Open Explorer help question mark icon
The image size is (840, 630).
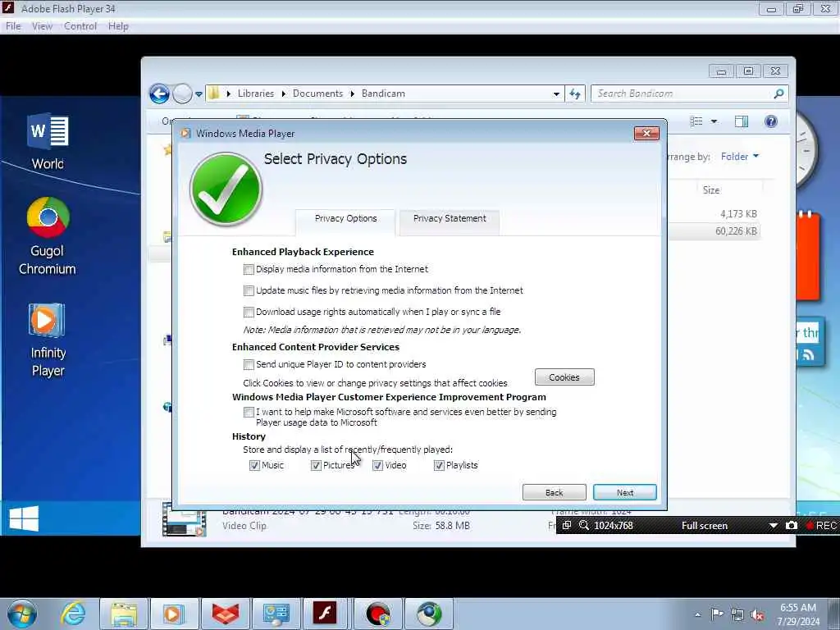[771, 121]
